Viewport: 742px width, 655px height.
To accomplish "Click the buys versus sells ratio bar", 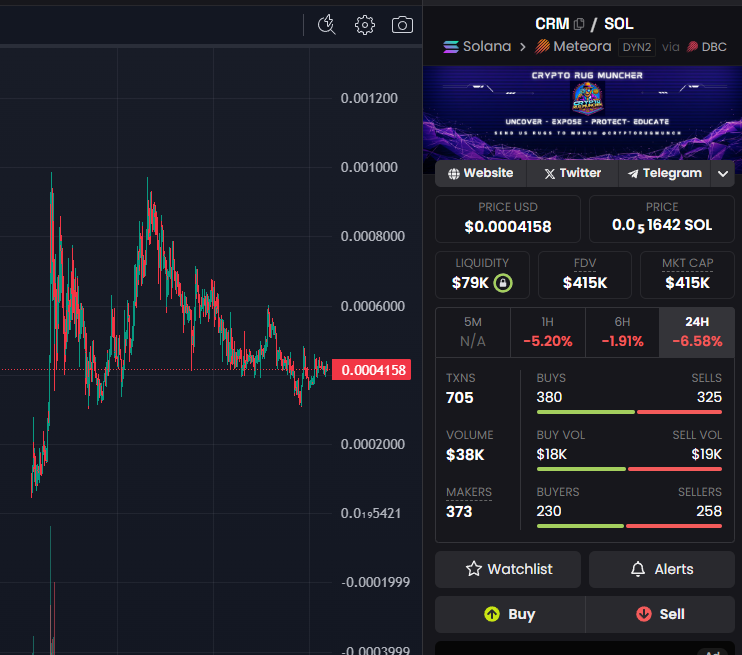I will (629, 412).
